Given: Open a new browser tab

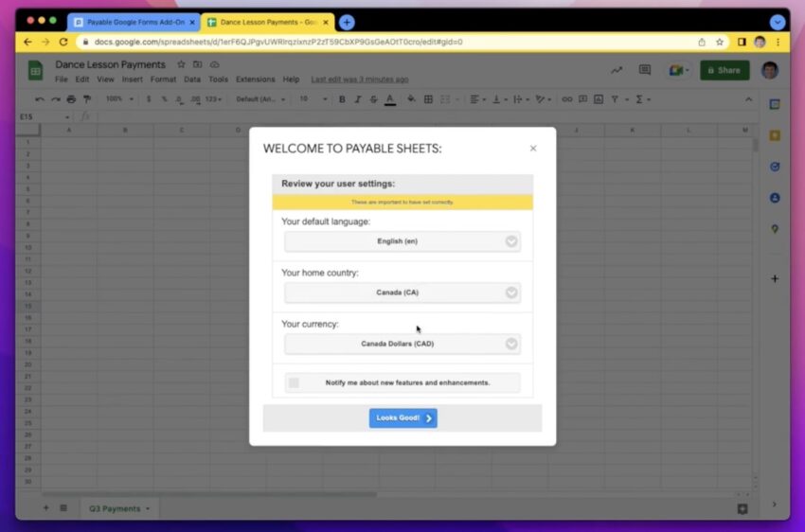Looking at the screenshot, I should 347,23.
